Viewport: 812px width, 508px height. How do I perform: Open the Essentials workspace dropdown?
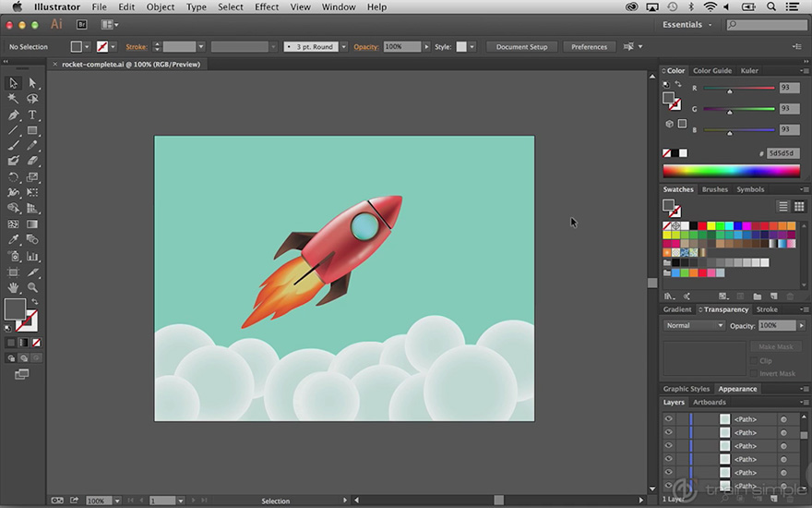tap(687, 24)
